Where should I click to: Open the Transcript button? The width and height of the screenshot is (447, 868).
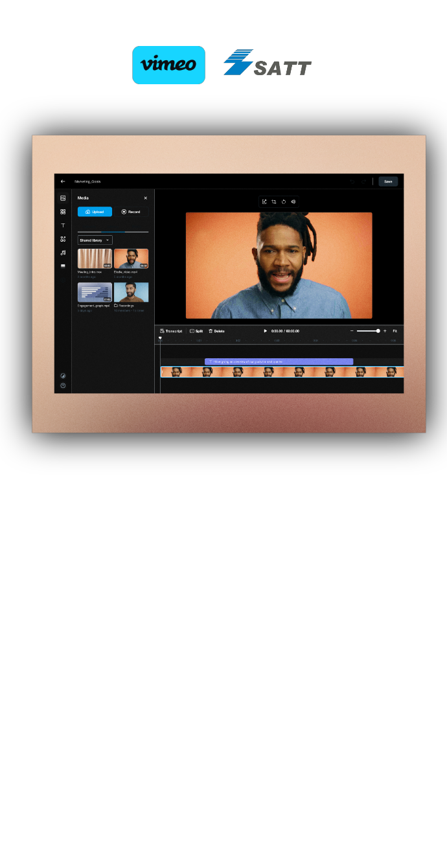(x=171, y=331)
